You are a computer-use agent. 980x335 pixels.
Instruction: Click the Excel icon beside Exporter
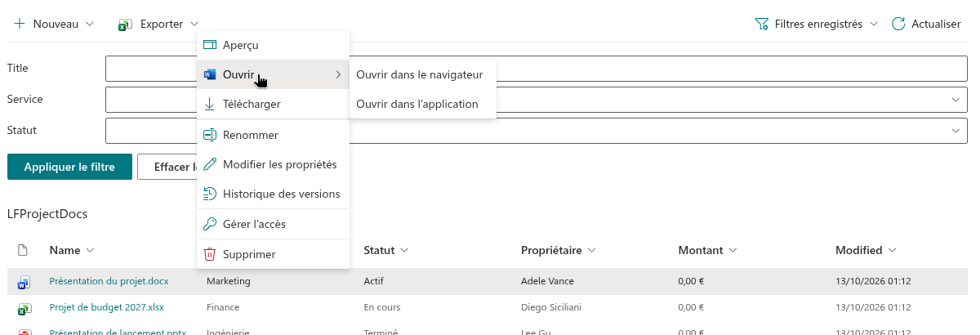125,25
